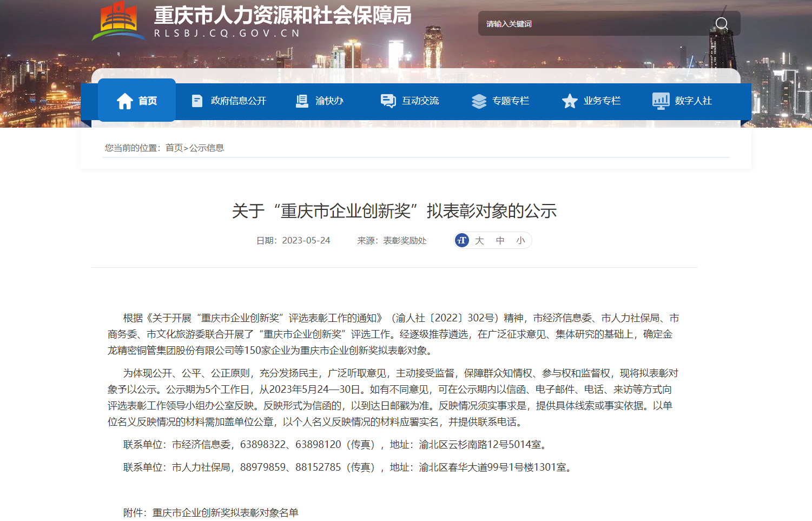Click the search magnifier icon
Viewport: 812px width, 521px height.
pos(722,24)
